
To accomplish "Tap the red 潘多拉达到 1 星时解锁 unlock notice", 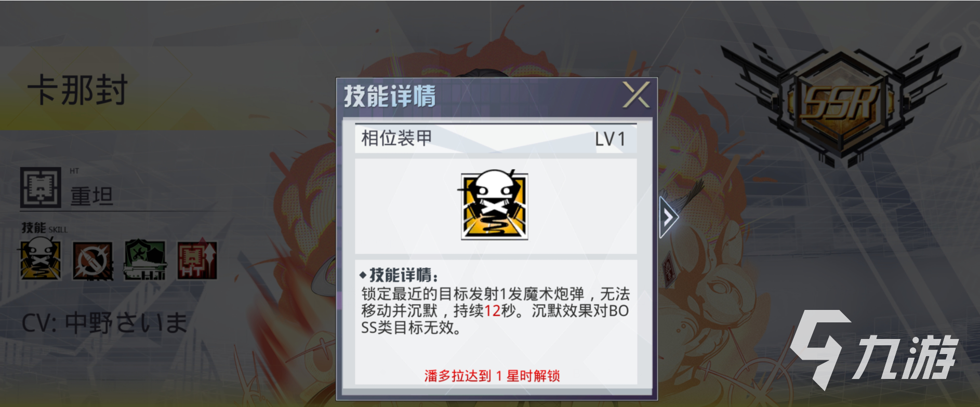I will tap(492, 376).
